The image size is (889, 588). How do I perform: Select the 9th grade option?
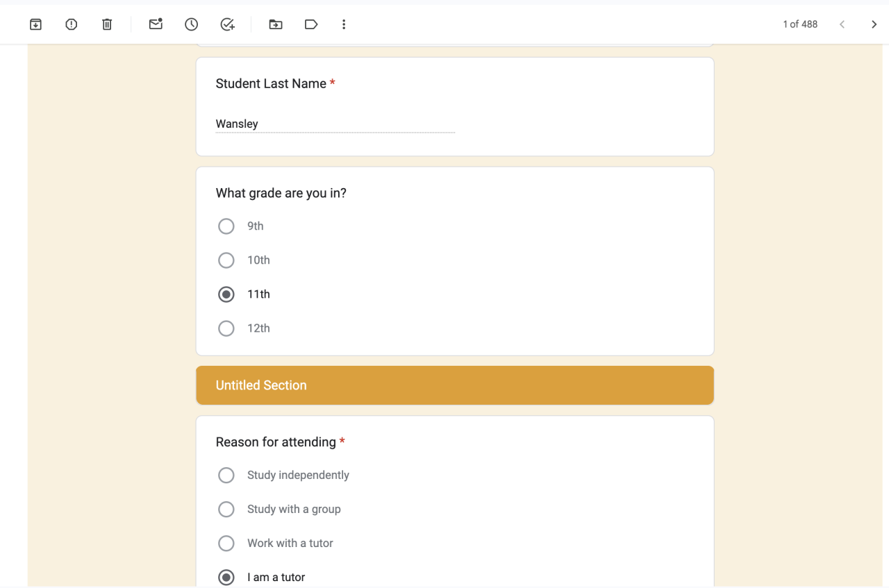pyautogui.click(x=226, y=226)
